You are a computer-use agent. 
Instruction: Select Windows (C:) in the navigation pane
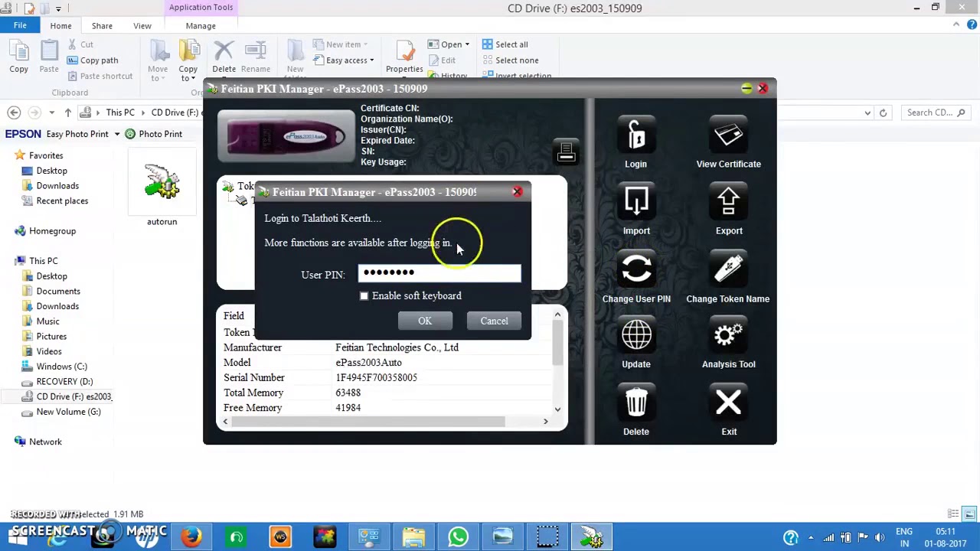coord(61,367)
